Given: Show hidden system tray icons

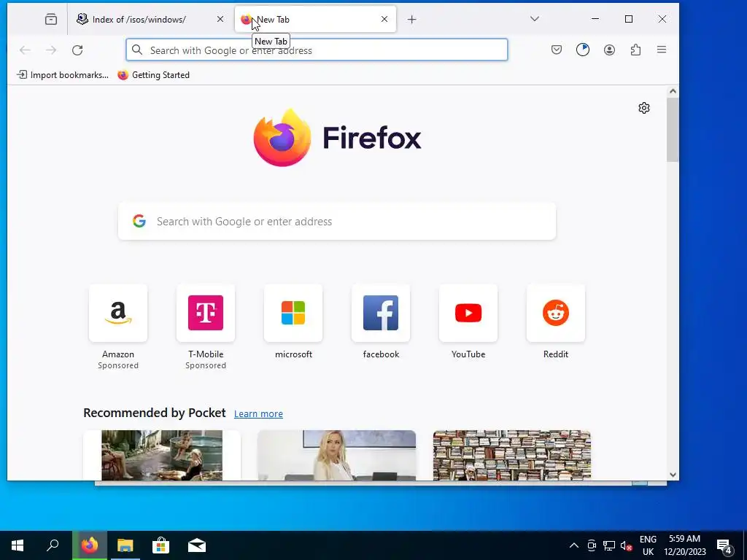Looking at the screenshot, I should coord(574,545).
